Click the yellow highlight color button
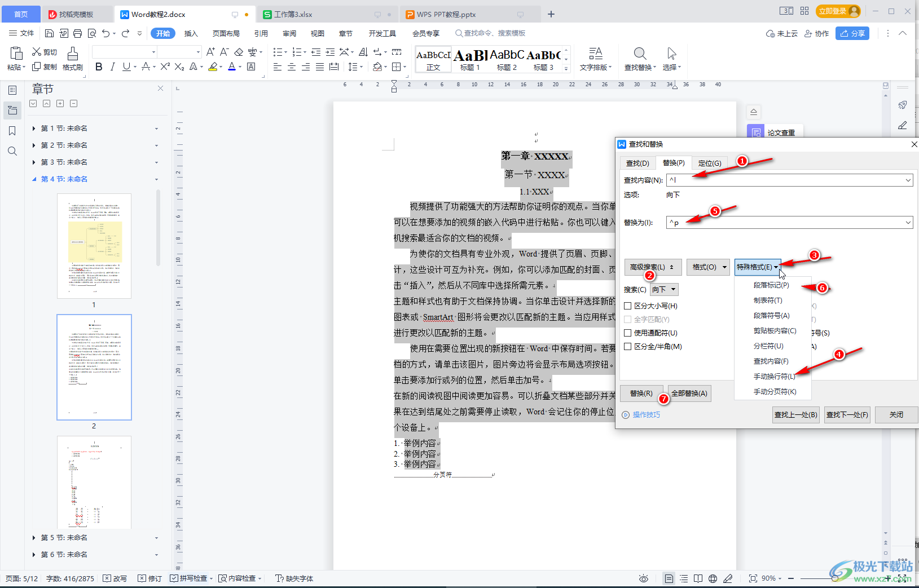 pos(213,67)
